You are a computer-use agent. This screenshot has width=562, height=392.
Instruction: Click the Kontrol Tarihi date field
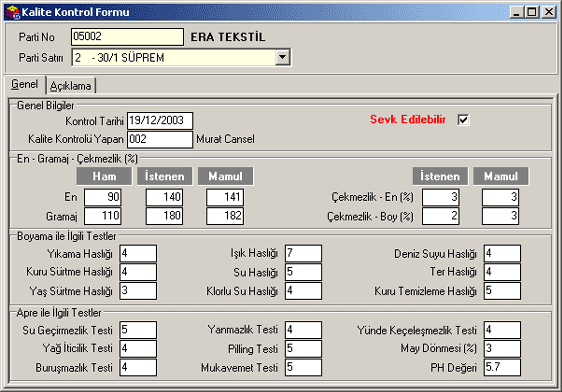click(160, 121)
